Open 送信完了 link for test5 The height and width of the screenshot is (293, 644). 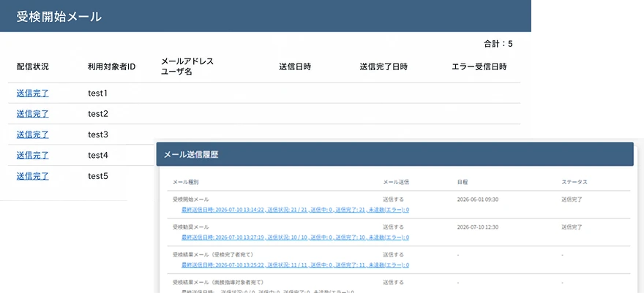(x=32, y=176)
